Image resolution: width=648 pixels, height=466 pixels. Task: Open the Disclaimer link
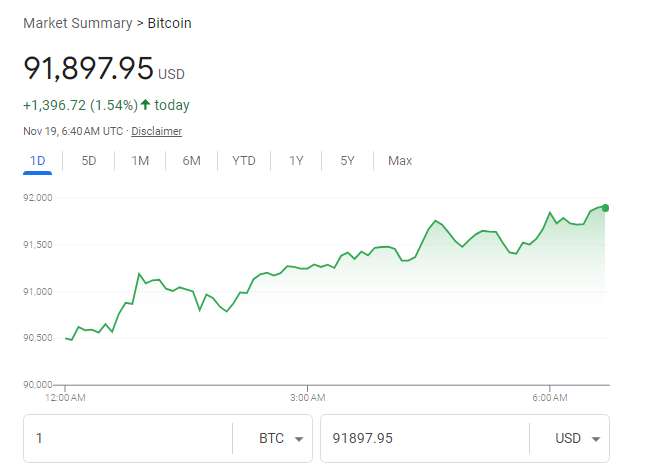tap(156, 131)
